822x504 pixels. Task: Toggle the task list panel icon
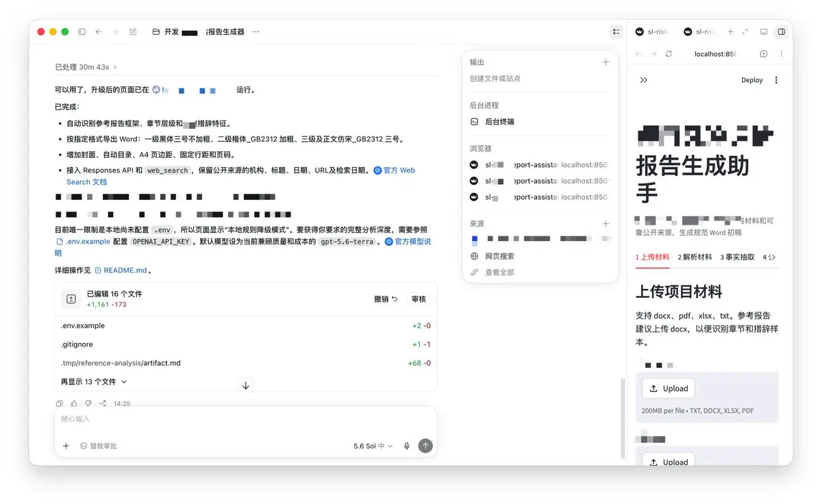tap(616, 32)
